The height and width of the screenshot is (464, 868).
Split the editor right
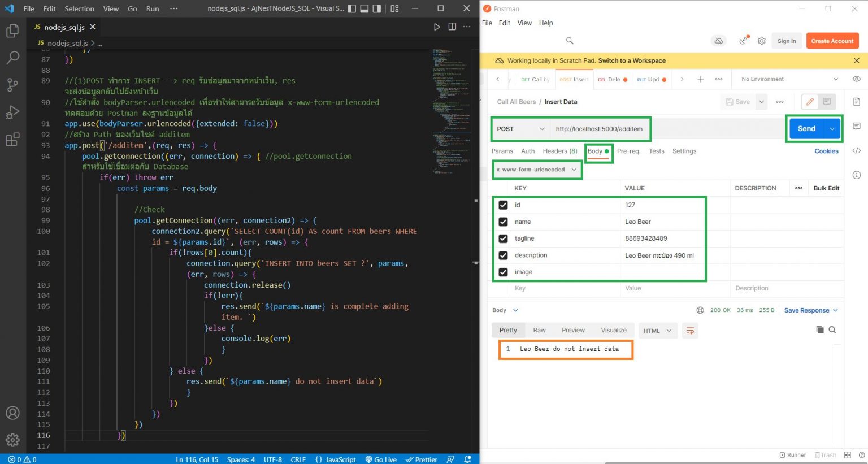tap(452, 27)
